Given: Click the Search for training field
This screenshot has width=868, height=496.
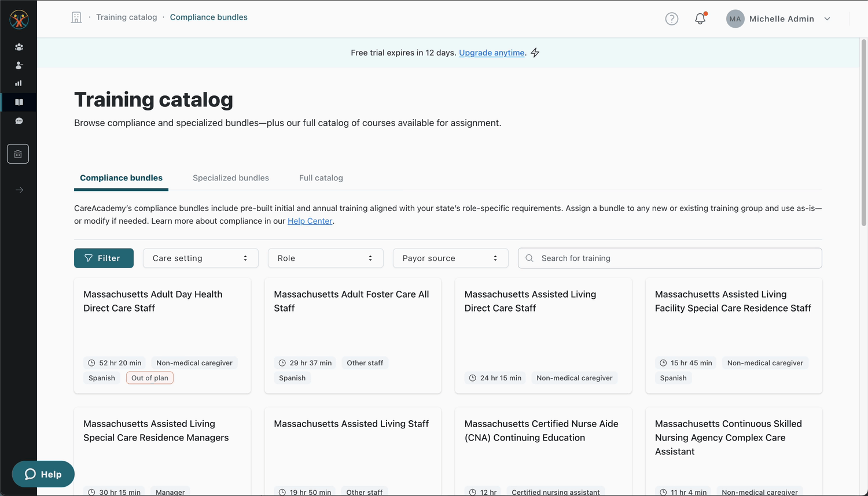Looking at the screenshot, I should (677, 258).
